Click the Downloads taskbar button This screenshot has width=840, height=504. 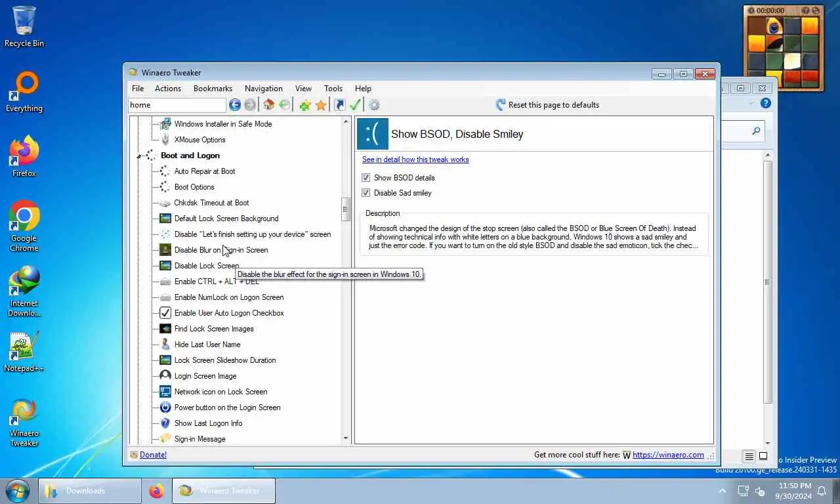click(90, 491)
